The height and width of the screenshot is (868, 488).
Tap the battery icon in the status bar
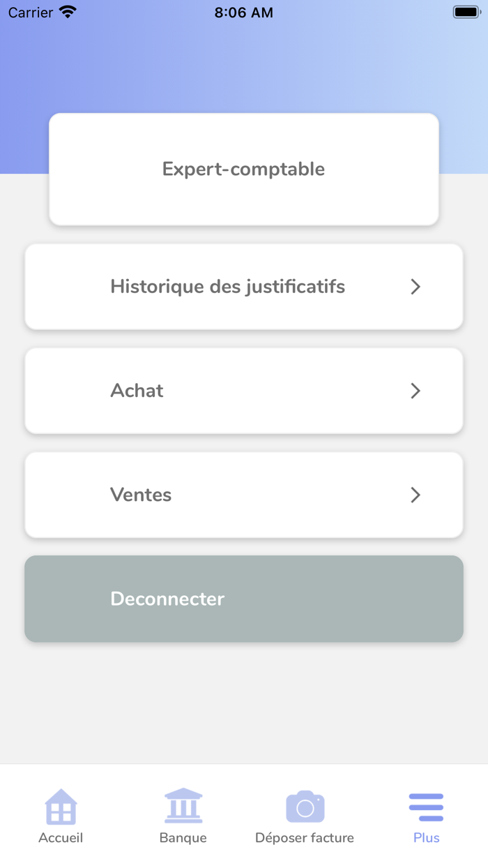466,12
